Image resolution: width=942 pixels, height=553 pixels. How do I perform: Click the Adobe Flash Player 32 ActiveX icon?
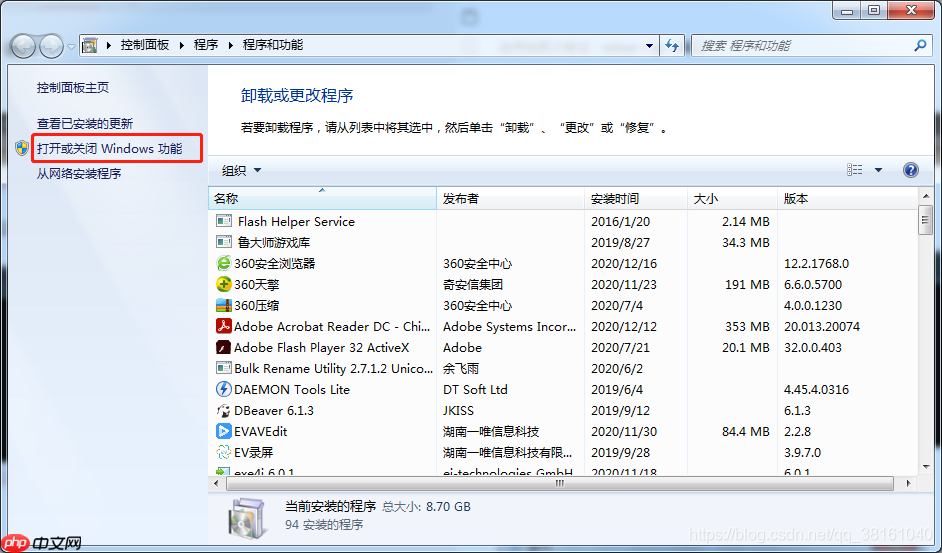(x=223, y=347)
